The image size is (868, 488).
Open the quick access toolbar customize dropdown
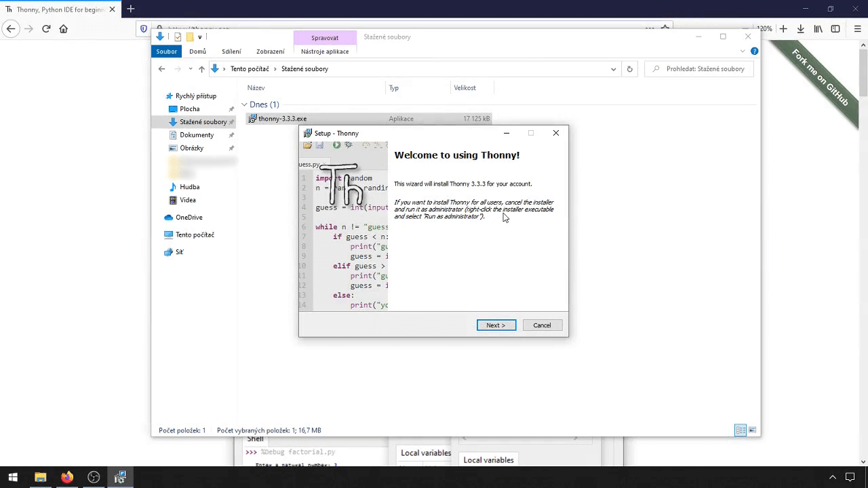200,37
